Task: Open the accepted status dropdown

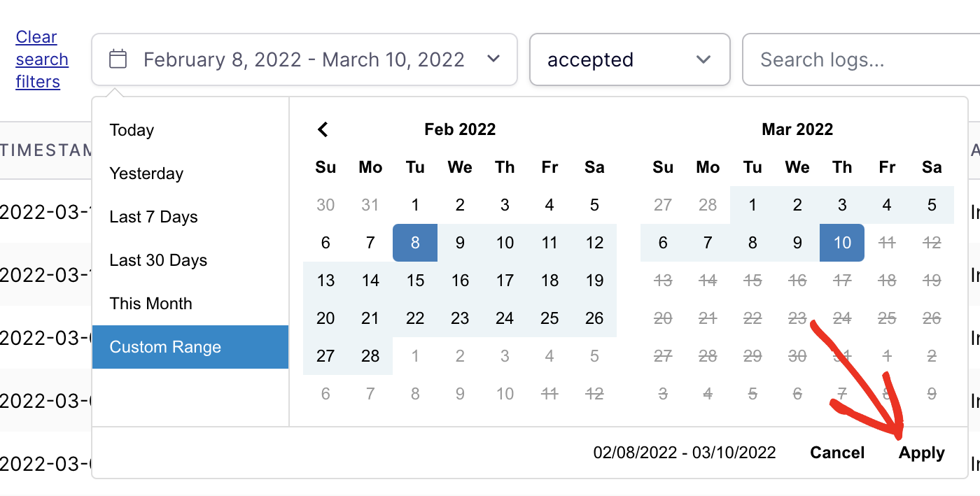Action: tap(629, 59)
